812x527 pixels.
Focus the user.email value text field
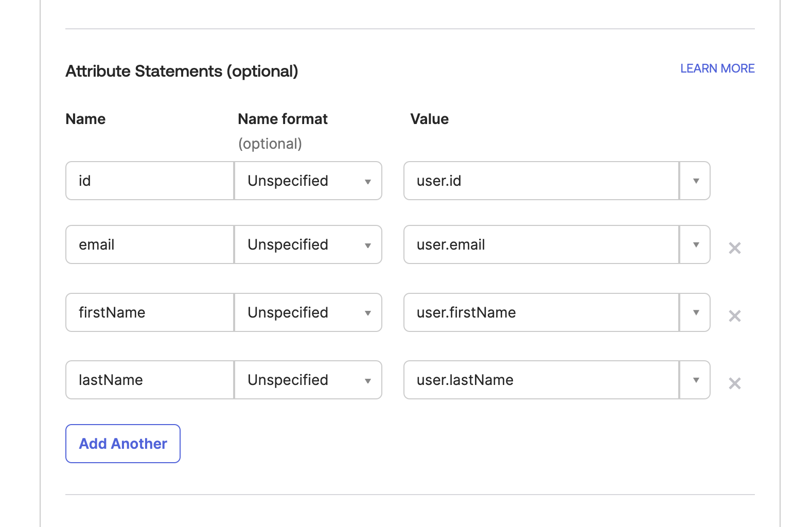click(x=541, y=244)
